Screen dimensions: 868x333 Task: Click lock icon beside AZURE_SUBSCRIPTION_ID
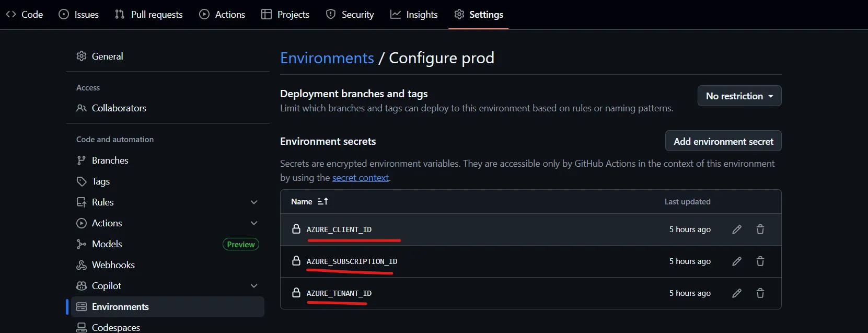click(296, 261)
